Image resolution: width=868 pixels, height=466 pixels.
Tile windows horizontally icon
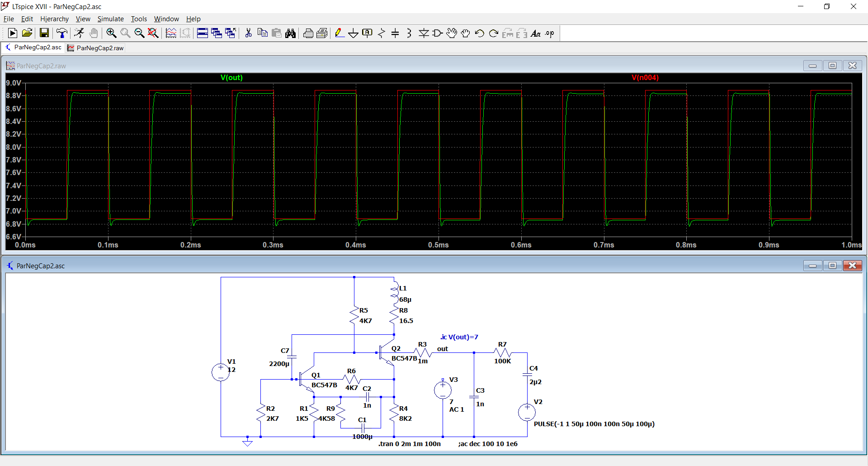(x=203, y=33)
